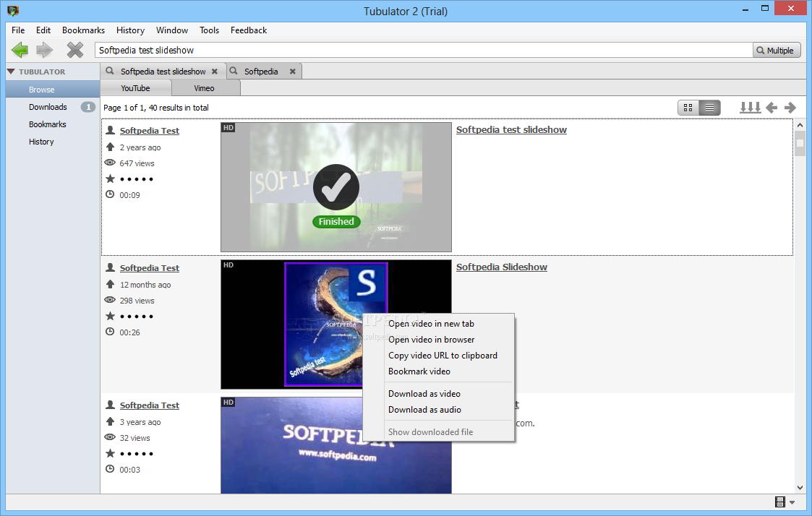The width and height of the screenshot is (812, 516).
Task: Choose Open video in browser
Action: point(432,340)
